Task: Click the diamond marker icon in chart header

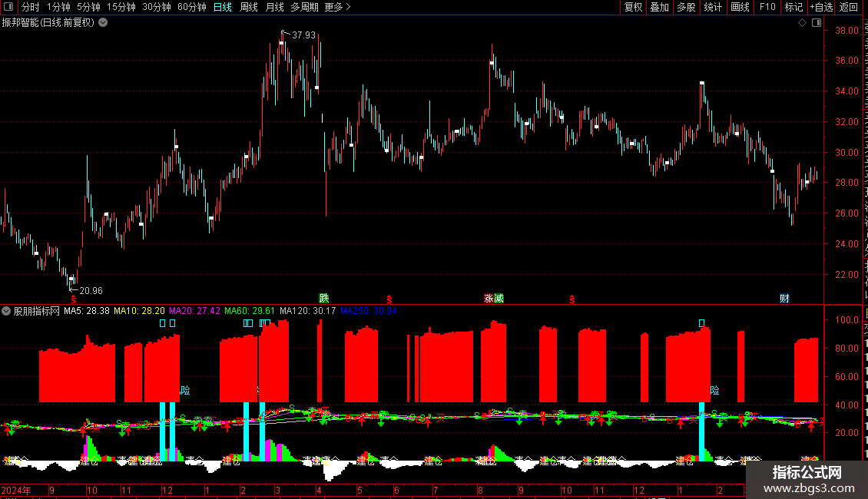Action: pos(802,23)
